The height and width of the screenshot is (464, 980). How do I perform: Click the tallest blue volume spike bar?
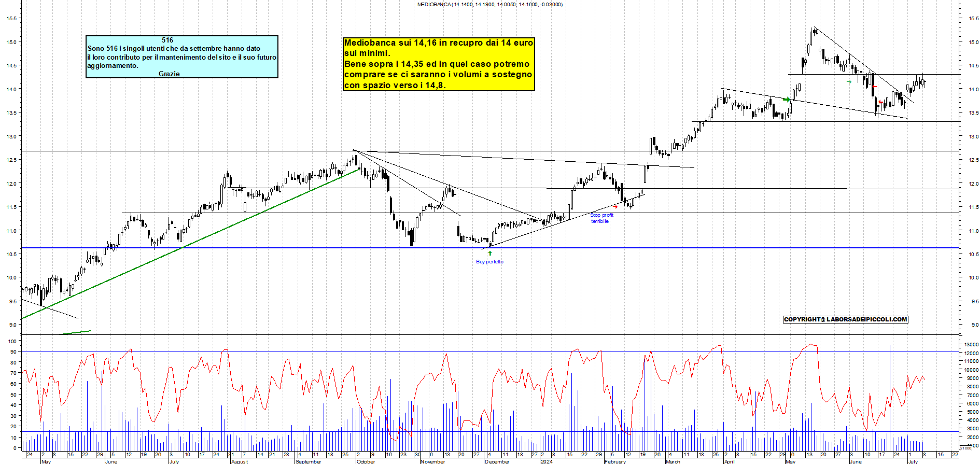tap(890, 397)
